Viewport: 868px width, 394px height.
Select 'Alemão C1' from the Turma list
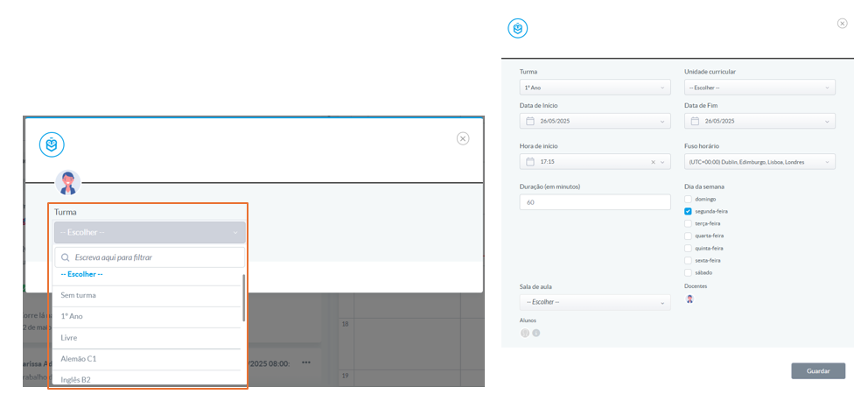(147, 358)
